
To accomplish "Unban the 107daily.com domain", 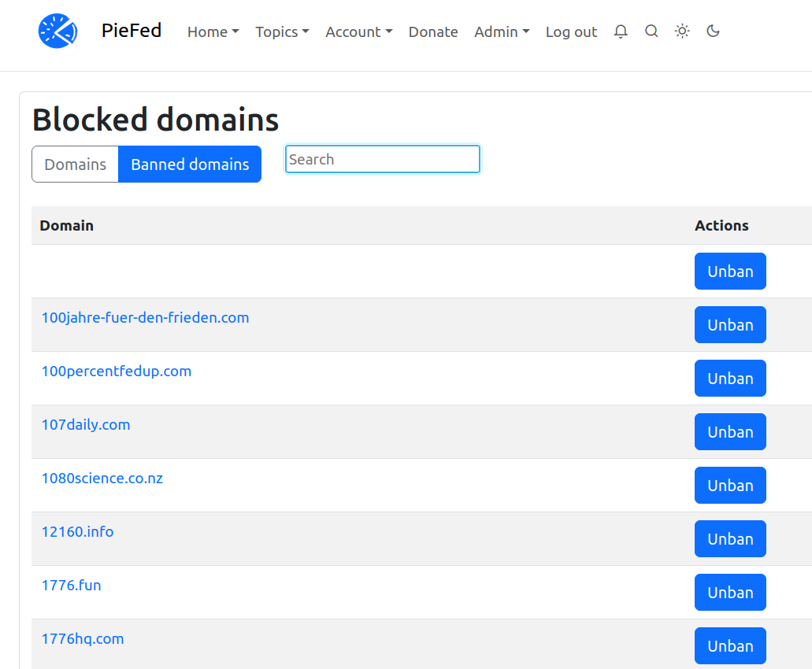I will pos(730,432).
